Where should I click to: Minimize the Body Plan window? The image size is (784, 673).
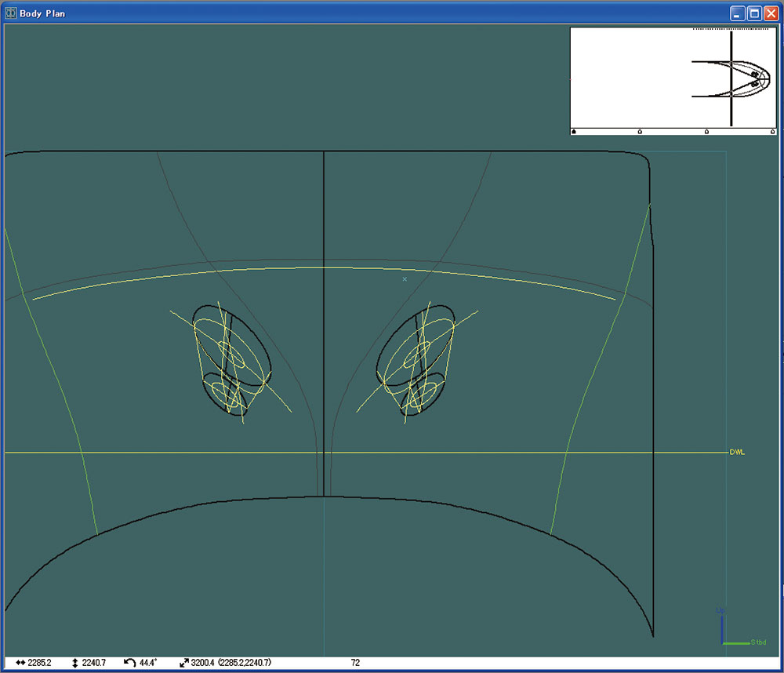click(738, 13)
